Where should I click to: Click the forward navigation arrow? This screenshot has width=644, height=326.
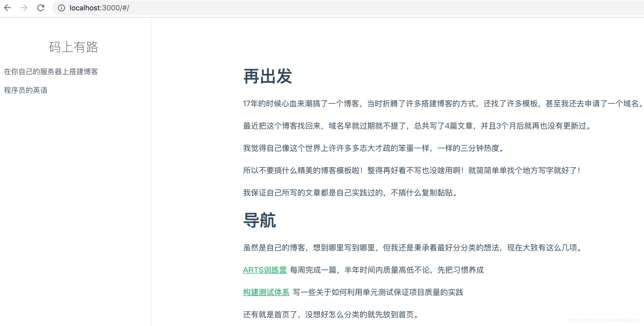pyautogui.click(x=24, y=8)
